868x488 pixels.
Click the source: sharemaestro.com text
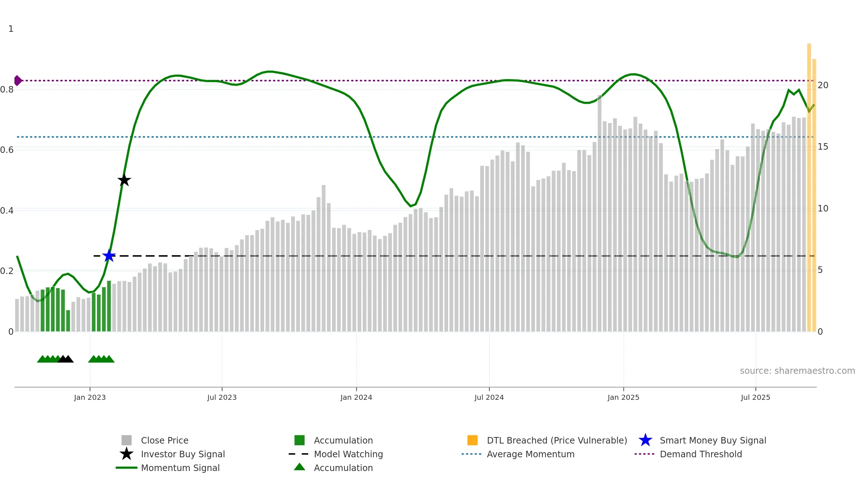coord(797,371)
